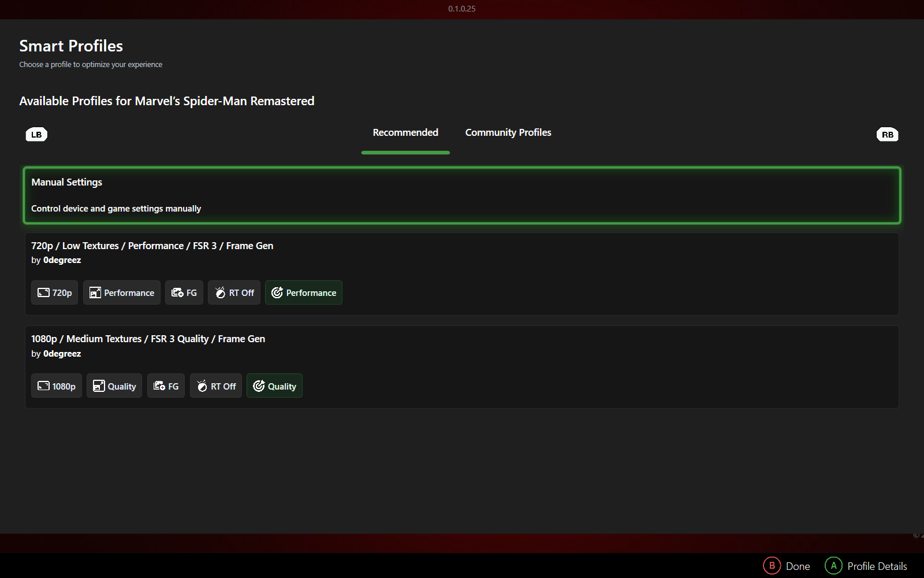Click the red B button icon
Image resolution: width=924 pixels, height=578 pixels.
tap(772, 566)
